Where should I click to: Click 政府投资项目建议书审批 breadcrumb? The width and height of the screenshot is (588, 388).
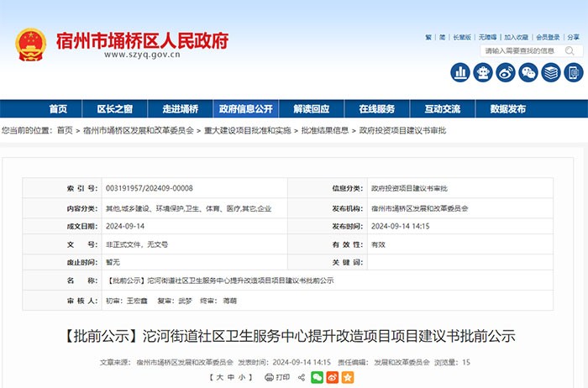(x=402, y=130)
